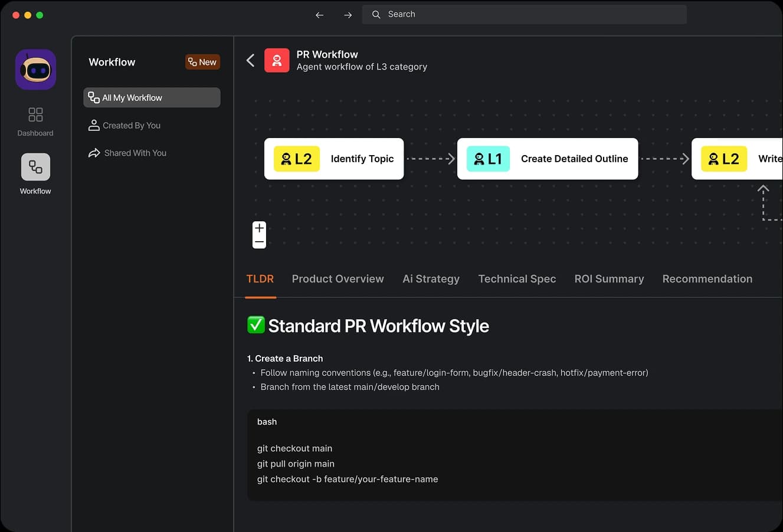Go back with the left arrow
Viewport: 783px width, 532px height.
tap(319, 15)
